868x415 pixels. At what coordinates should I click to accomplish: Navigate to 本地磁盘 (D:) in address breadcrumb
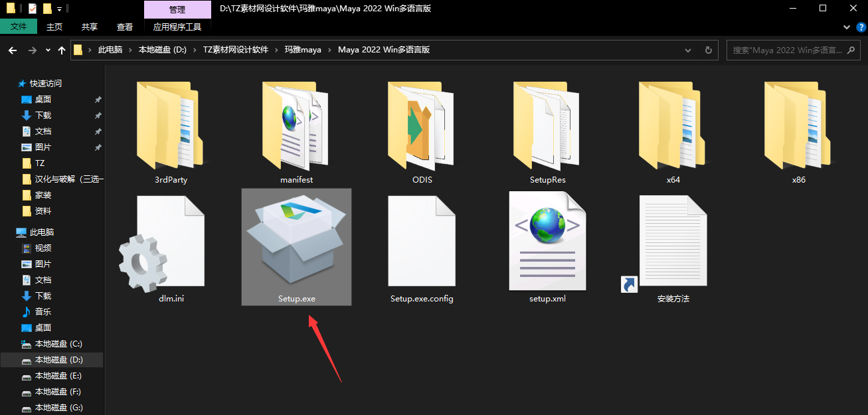[x=163, y=50]
